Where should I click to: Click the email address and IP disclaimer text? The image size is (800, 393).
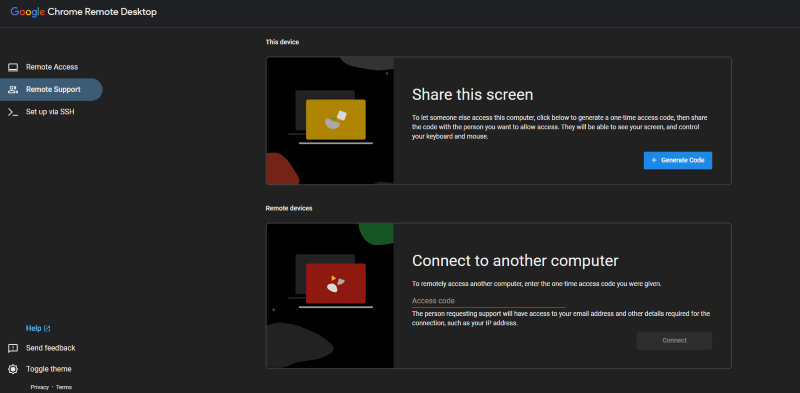(x=561, y=318)
